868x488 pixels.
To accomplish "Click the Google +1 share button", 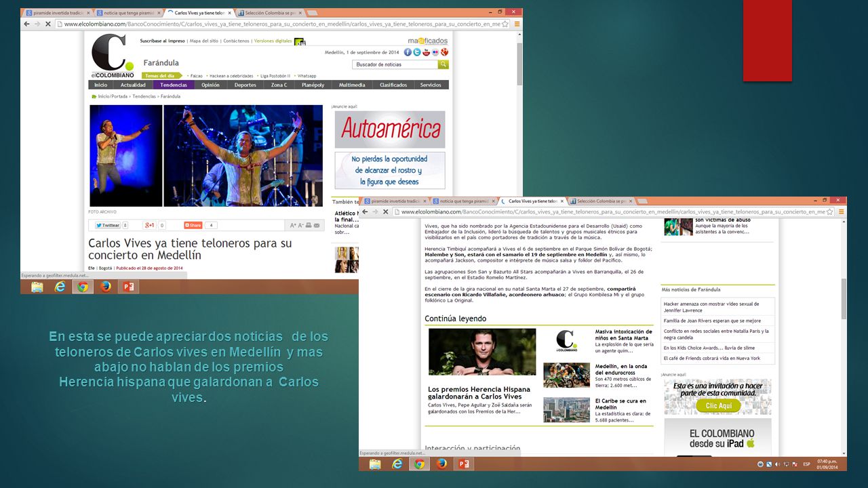I will (149, 225).
